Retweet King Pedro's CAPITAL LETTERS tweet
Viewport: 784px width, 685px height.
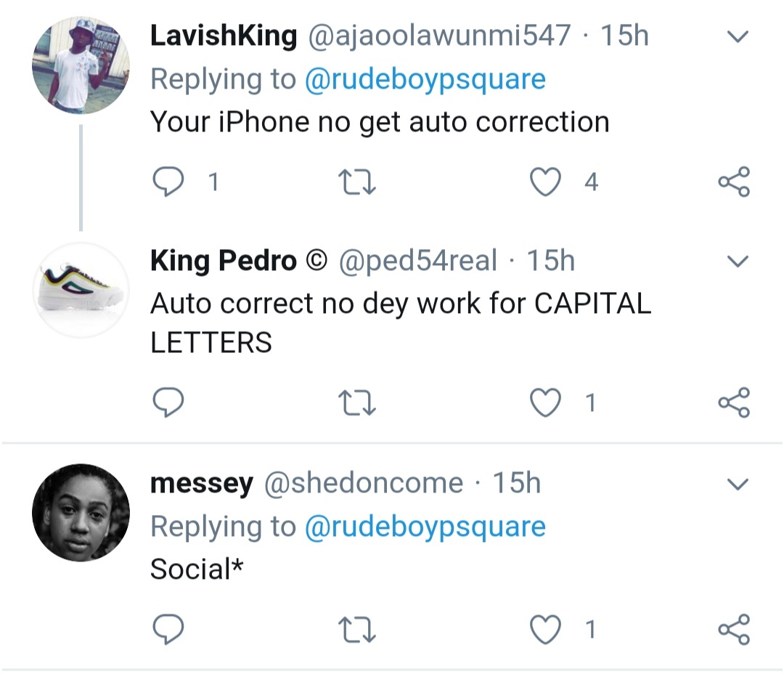click(358, 402)
